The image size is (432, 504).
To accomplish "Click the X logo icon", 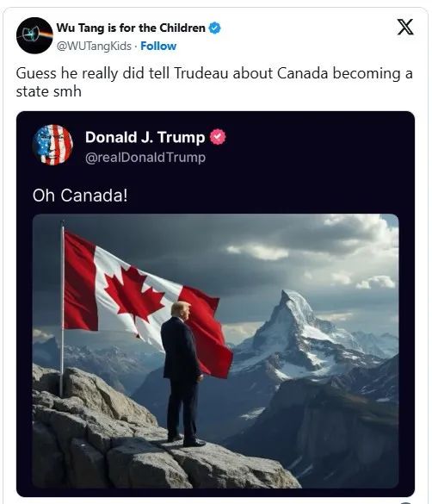I will click(x=405, y=27).
